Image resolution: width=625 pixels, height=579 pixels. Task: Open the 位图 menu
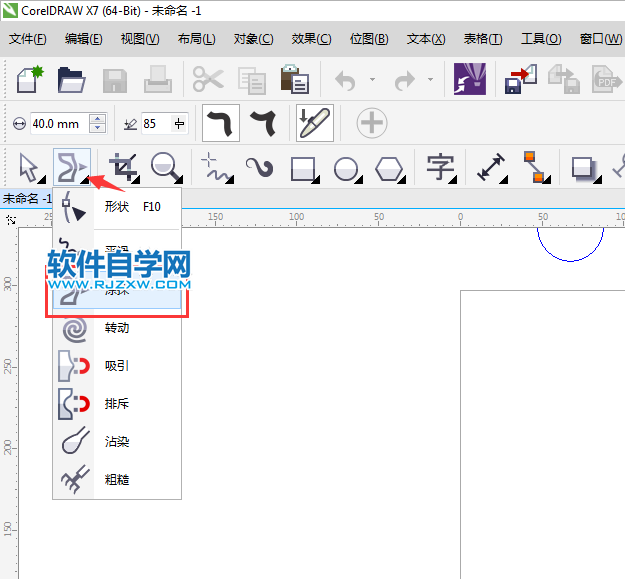369,39
